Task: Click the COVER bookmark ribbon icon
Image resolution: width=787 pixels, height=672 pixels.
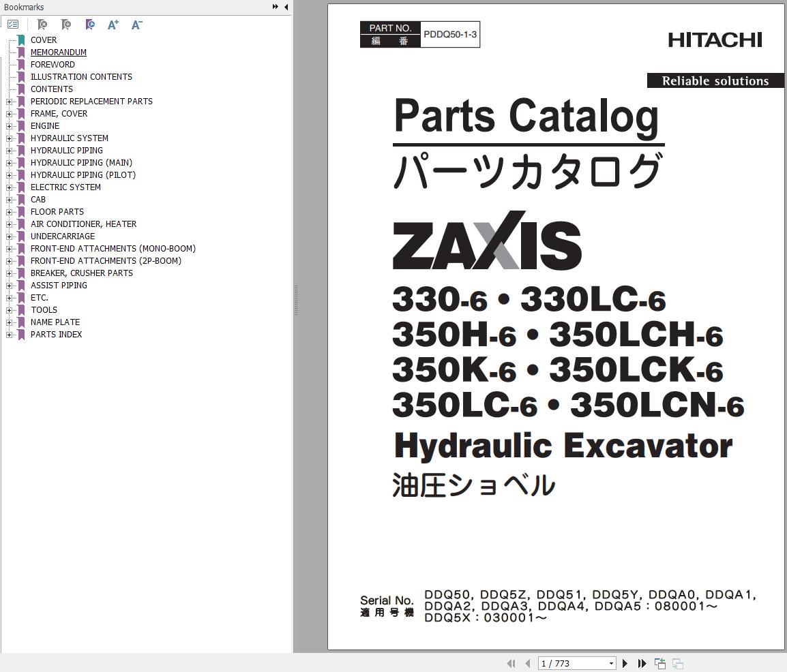Action: click(21, 40)
